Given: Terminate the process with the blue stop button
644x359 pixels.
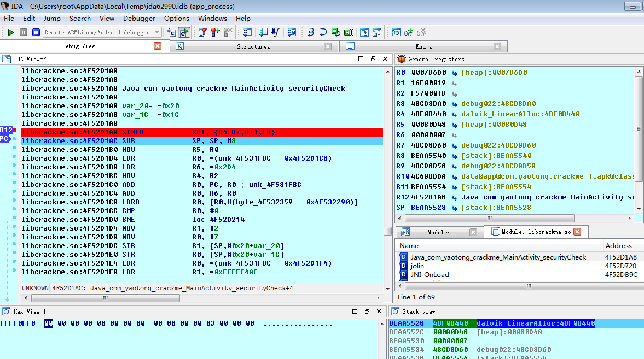Looking at the screenshot, I should coord(36,32).
